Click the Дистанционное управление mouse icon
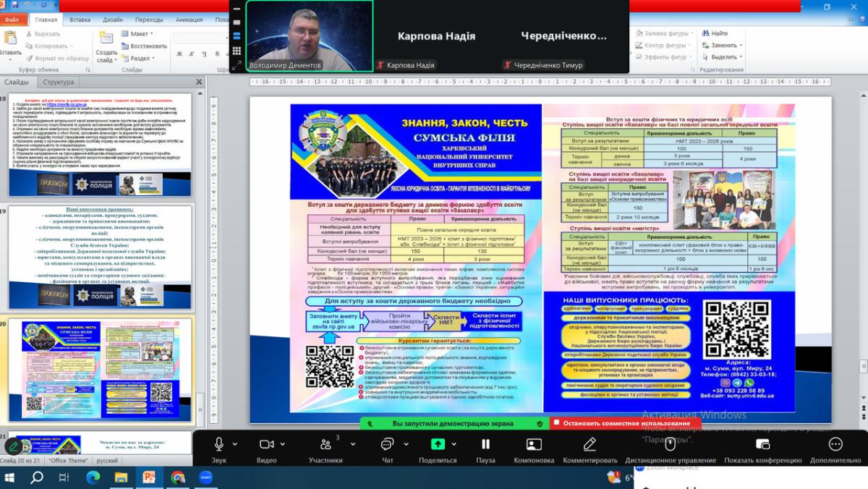868x489 pixels. [670, 444]
